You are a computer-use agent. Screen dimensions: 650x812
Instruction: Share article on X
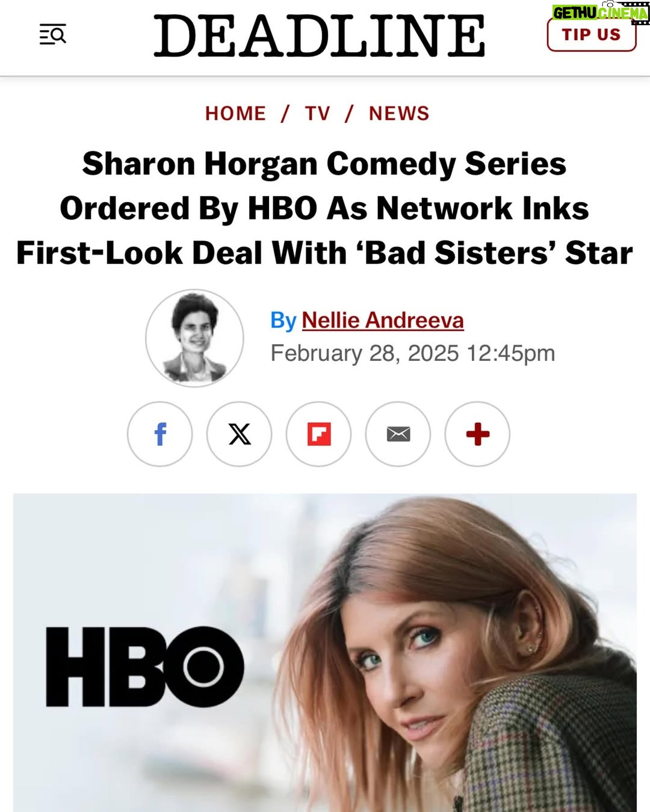pos(239,434)
